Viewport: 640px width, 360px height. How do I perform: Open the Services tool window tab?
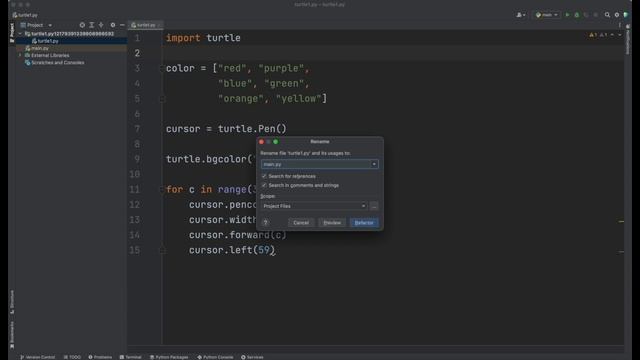252,357
